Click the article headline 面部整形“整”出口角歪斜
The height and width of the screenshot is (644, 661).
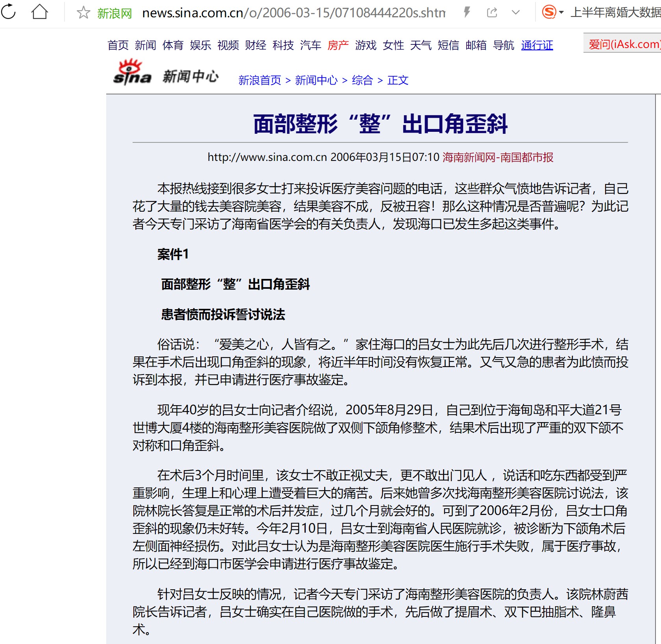click(x=380, y=124)
